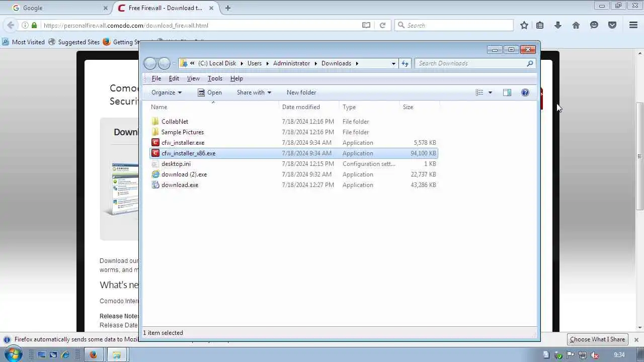This screenshot has height=362, width=644.
Task: Expand chevron after Users in breadcrumb
Action: click(x=267, y=63)
